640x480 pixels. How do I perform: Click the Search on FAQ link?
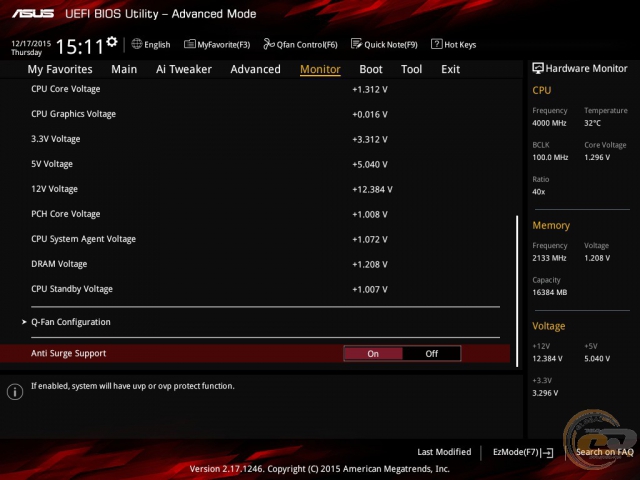point(604,452)
